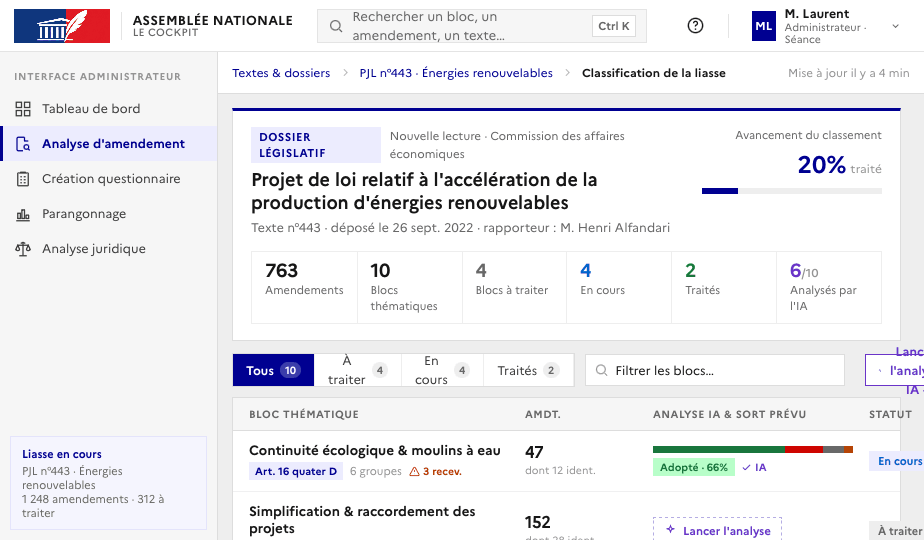The width and height of the screenshot is (924, 540).
Task: Click the ML user avatar
Action: [764, 26]
